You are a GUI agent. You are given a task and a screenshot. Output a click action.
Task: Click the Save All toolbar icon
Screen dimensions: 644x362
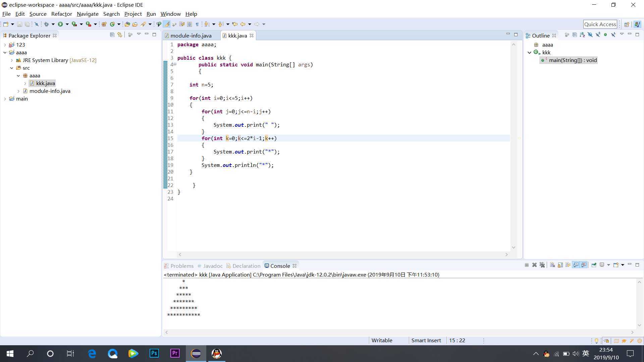click(27, 24)
